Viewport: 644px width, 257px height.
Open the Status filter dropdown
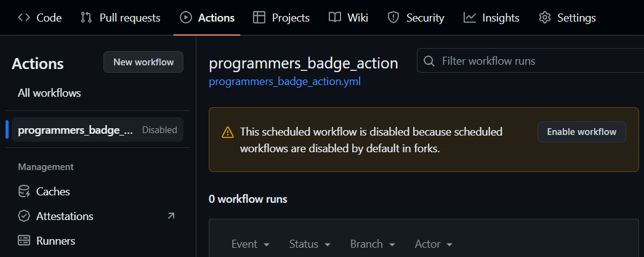coord(310,244)
